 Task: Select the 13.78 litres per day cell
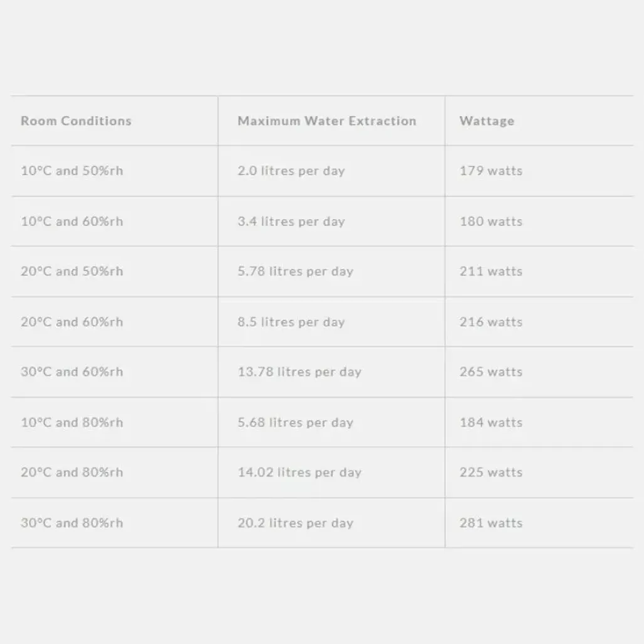click(299, 372)
